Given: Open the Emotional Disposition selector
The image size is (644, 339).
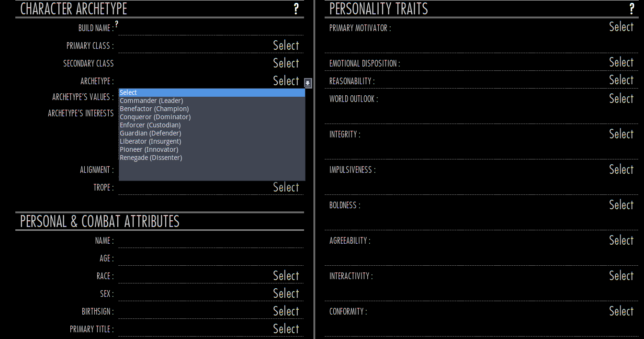Looking at the screenshot, I should [x=621, y=63].
